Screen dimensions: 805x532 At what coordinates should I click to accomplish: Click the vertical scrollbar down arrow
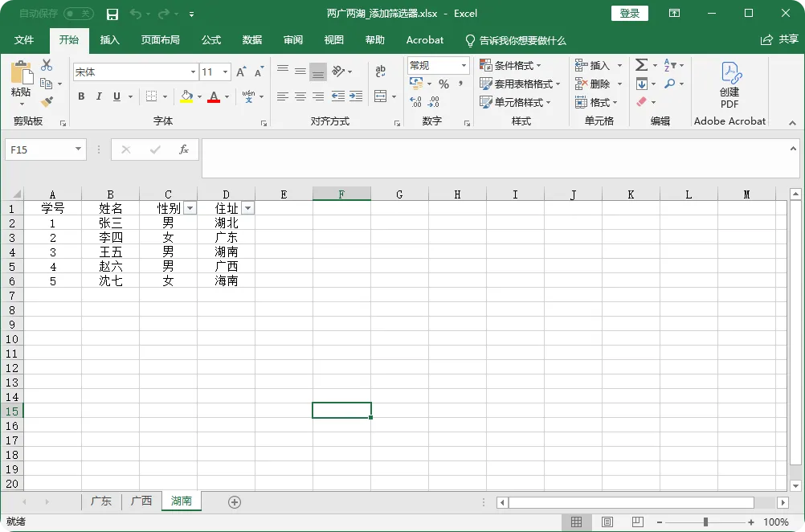click(795, 485)
